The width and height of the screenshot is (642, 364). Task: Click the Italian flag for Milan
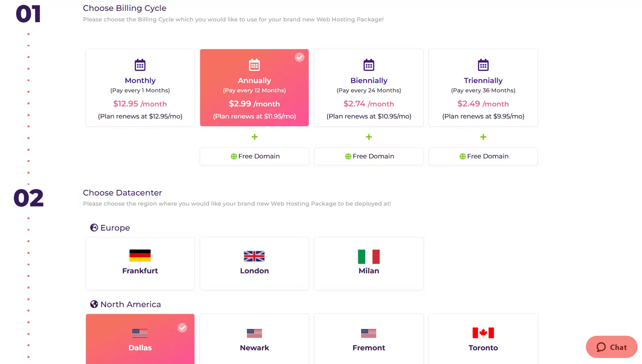(x=369, y=256)
